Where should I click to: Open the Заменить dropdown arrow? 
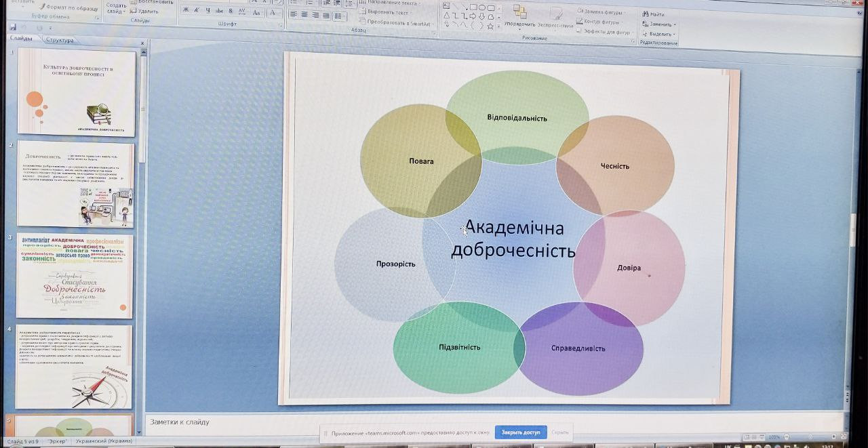[x=675, y=24]
